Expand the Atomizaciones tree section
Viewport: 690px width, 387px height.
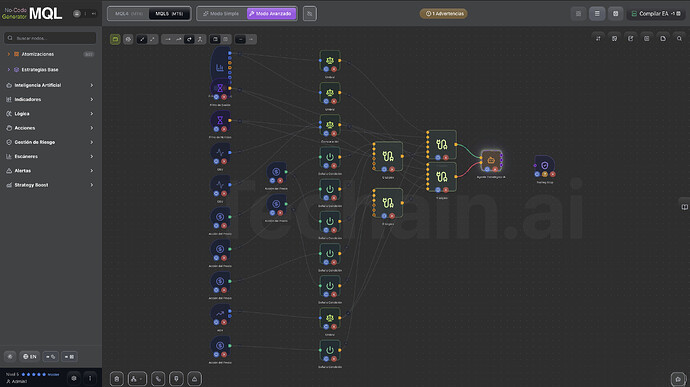[x=51, y=54]
